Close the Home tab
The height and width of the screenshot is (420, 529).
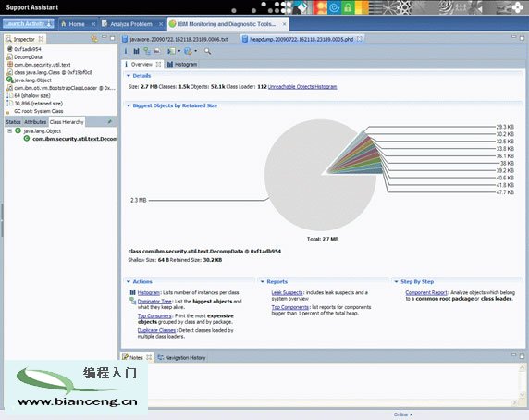point(93,24)
